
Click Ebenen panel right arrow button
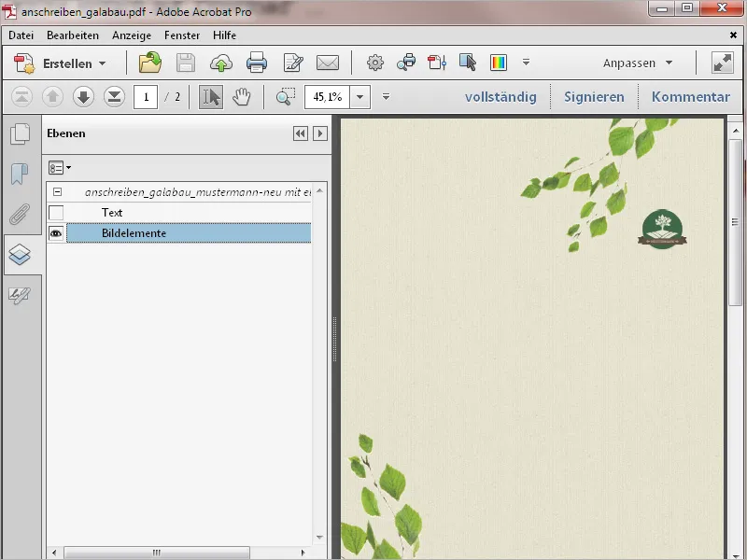[320, 133]
